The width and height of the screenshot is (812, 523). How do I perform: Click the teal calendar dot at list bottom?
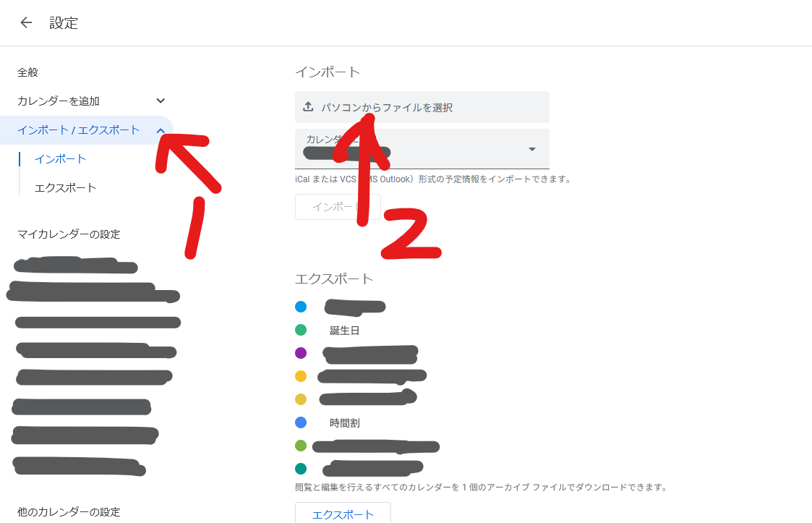(x=301, y=469)
